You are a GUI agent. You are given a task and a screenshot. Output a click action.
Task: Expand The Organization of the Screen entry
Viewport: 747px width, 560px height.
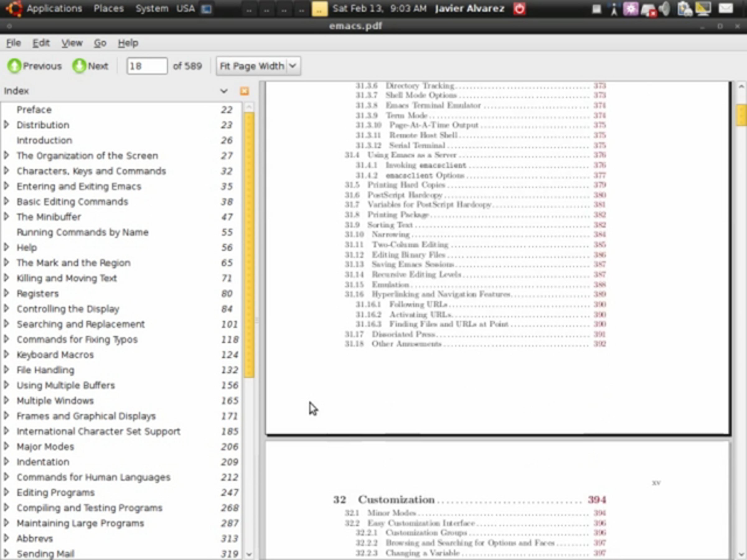(6, 155)
